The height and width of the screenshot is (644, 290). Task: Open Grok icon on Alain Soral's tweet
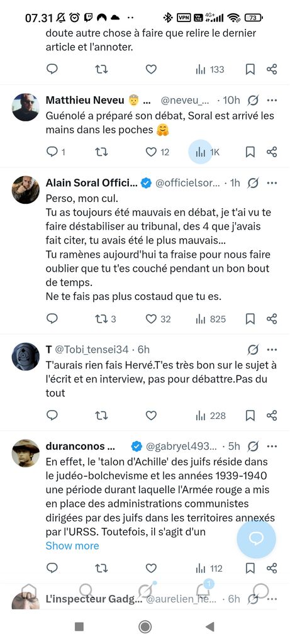tap(254, 183)
